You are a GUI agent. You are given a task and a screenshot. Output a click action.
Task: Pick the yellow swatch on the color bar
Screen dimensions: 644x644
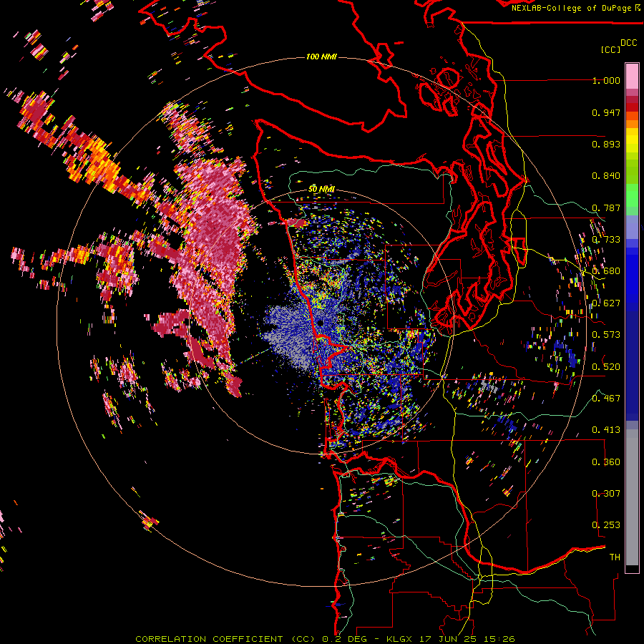tap(632, 140)
